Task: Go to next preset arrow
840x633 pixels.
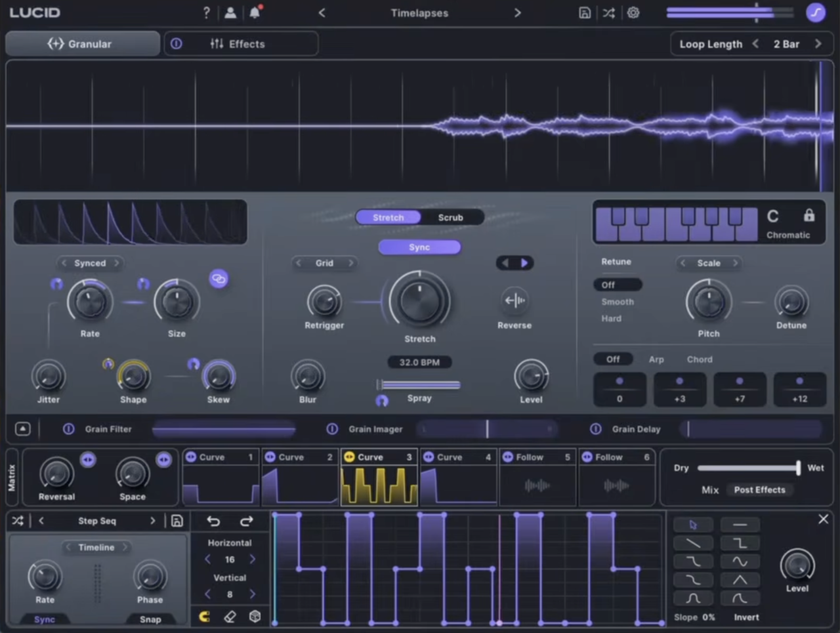Action: tap(517, 12)
